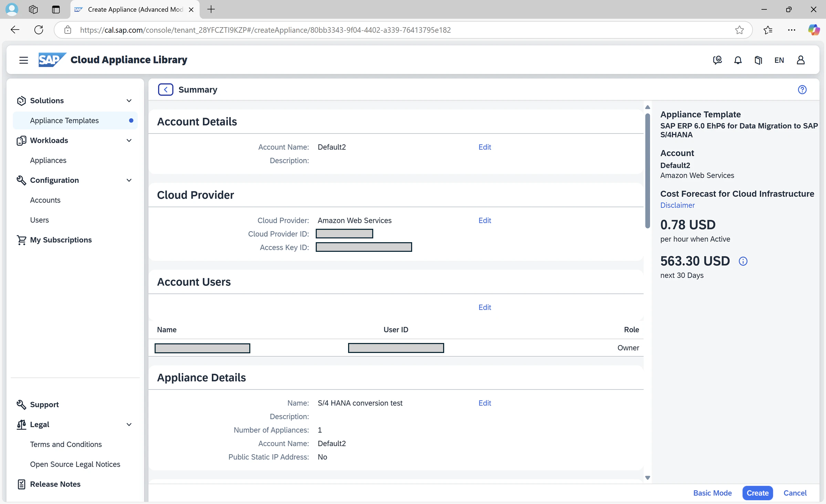Click the Owner role cell
Image resolution: width=826 pixels, height=504 pixels.
click(x=628, y=348)
